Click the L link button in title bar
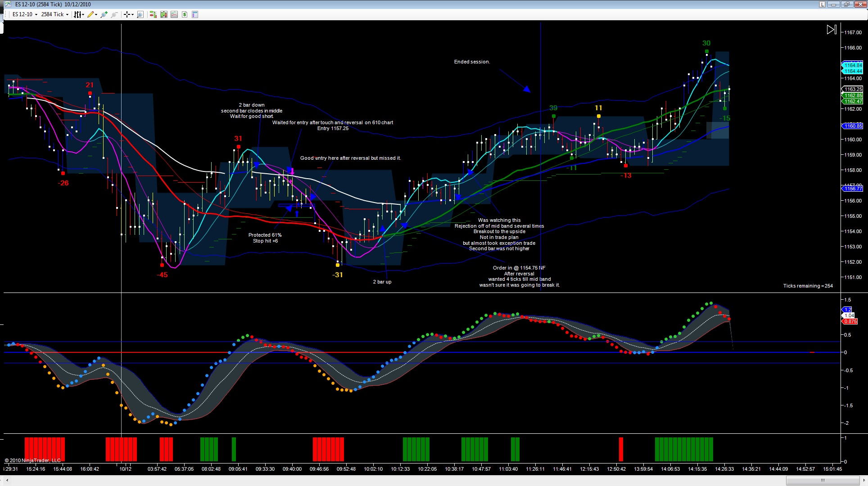The height and width of the screenshot is (486, 868). (822, 4)
